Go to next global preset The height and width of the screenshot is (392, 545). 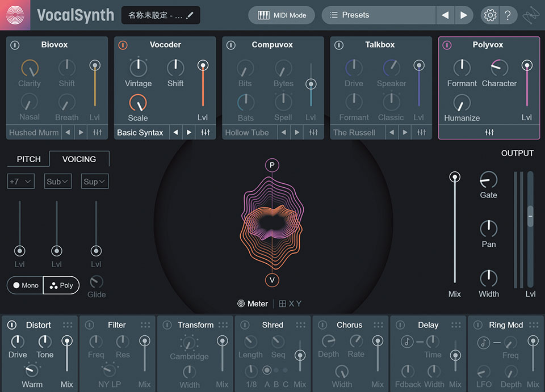pos(464,15)
